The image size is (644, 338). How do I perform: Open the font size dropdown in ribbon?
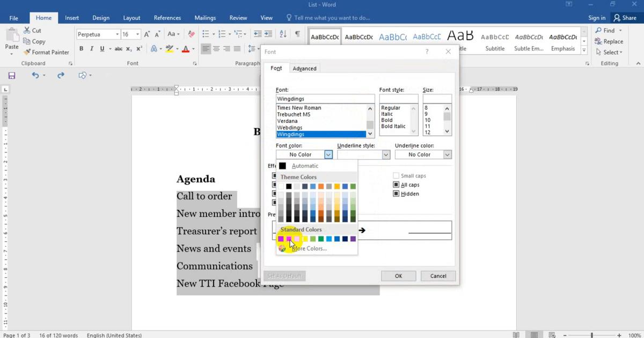click(x=138, y=34)
